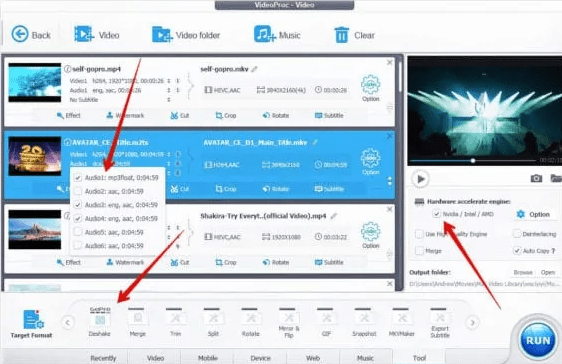Browse for output folder
The width and height of the screenshot is (562, 364).
[523, 272]
